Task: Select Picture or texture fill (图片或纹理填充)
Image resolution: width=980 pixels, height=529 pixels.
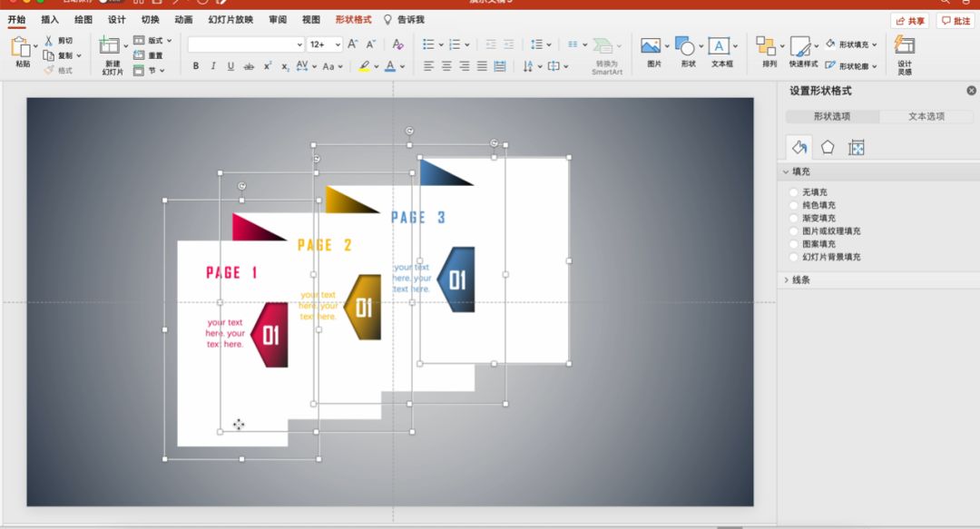Action: [794, 231]
